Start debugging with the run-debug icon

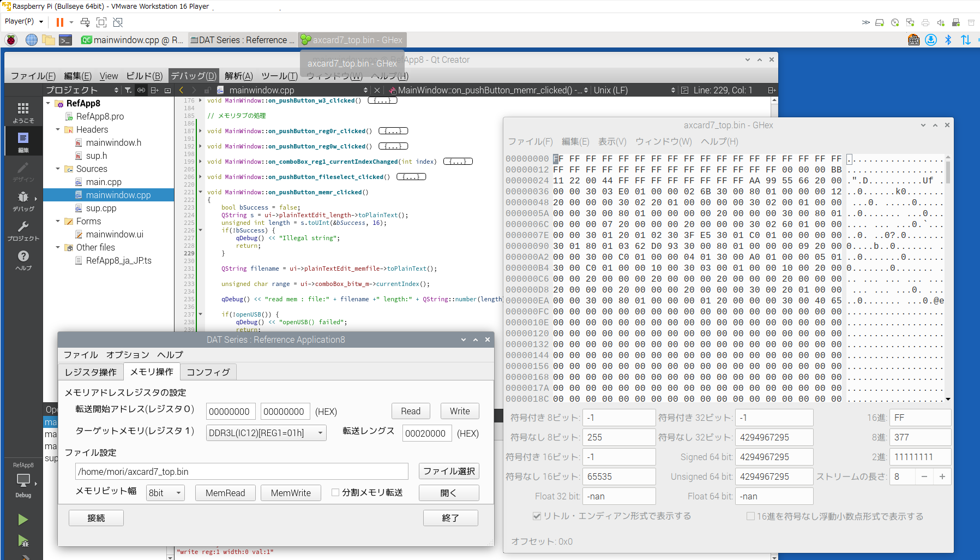tap(23, 541)
